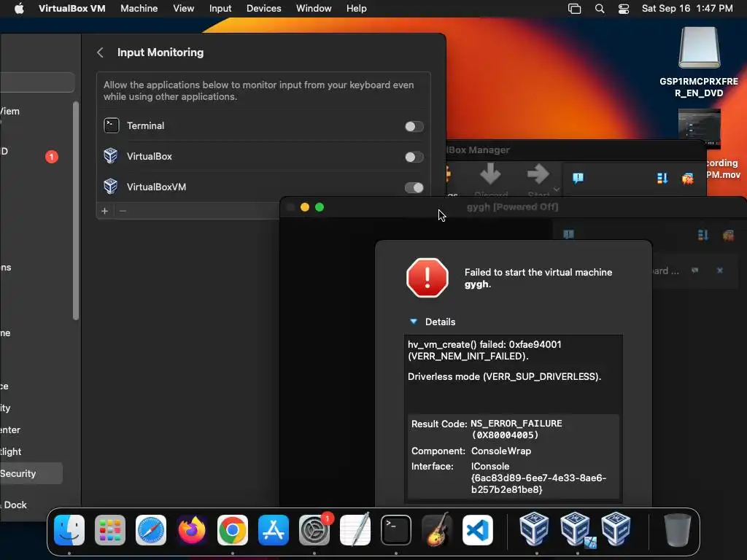This screenshot has height=560, width=747.
Task: Click the ConsoleWrap component value
Action: [x=500, y=451]
